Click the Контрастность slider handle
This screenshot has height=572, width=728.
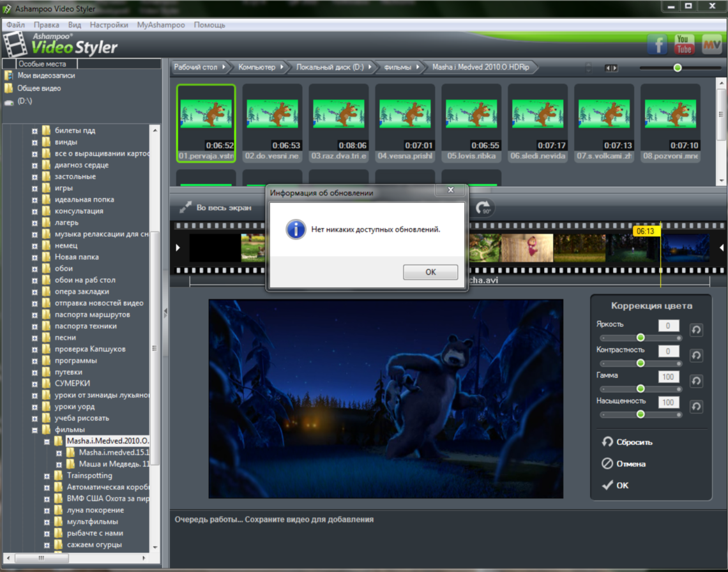click(x=641, y=363)
